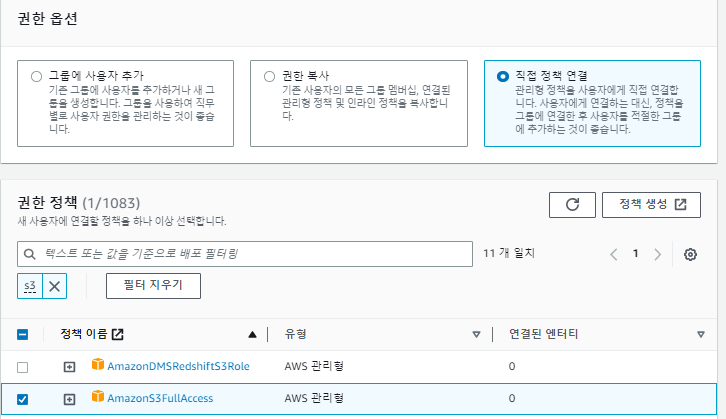Image resolution: width=726 pixels, height=419 pixels.
Task: Click the s3 filter token
Action: click(30, 286)
